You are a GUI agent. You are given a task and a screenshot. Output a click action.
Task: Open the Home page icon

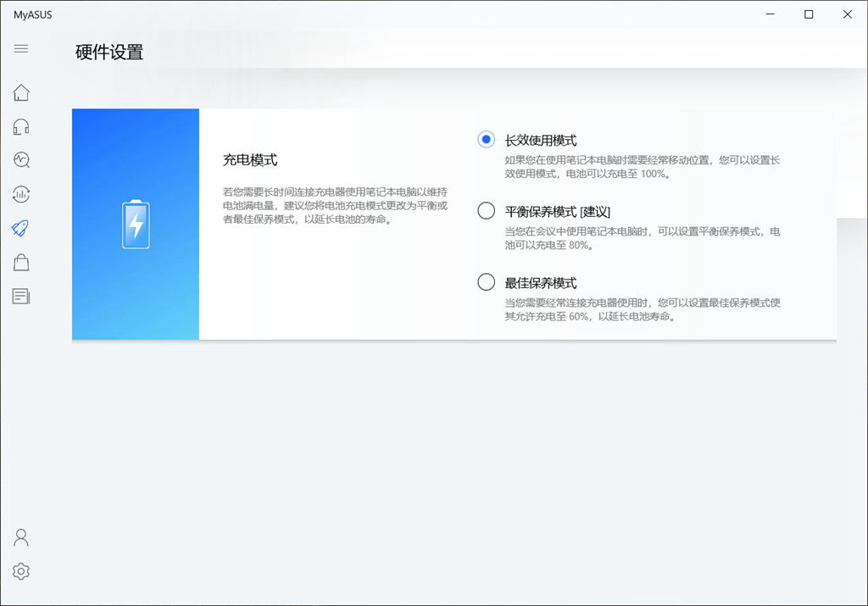point(21,92)
